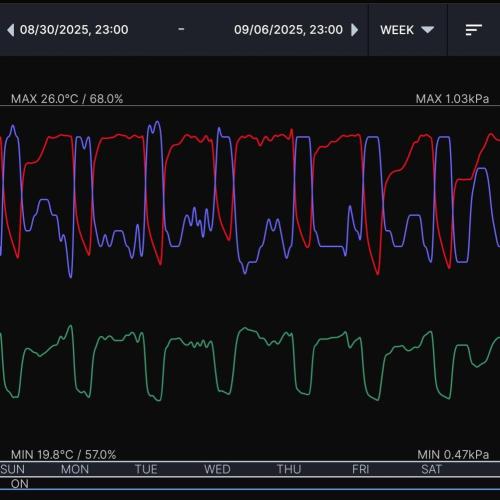Select the WED label on the time axis
Screen dimensions: 500x500
click(217, 469)
